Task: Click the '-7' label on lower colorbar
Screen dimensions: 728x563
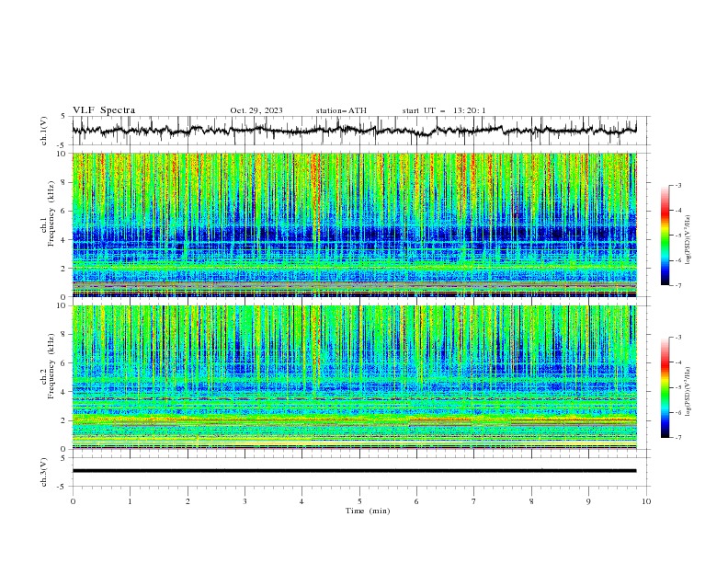Action: pos(677,437)
